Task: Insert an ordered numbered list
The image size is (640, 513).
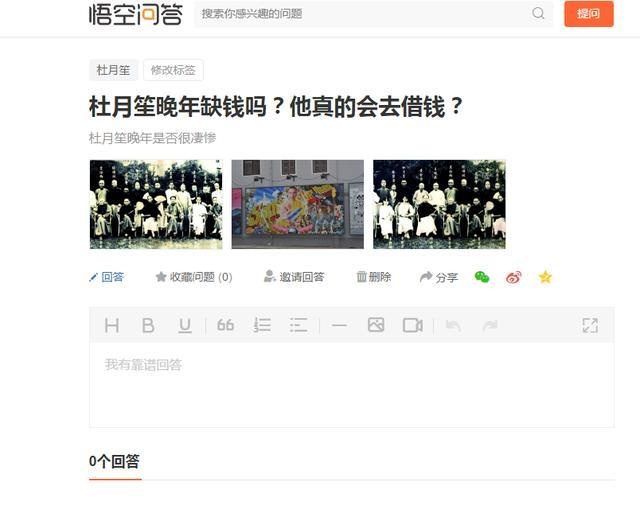Action: pyautogui.click(x=262, y=325)
